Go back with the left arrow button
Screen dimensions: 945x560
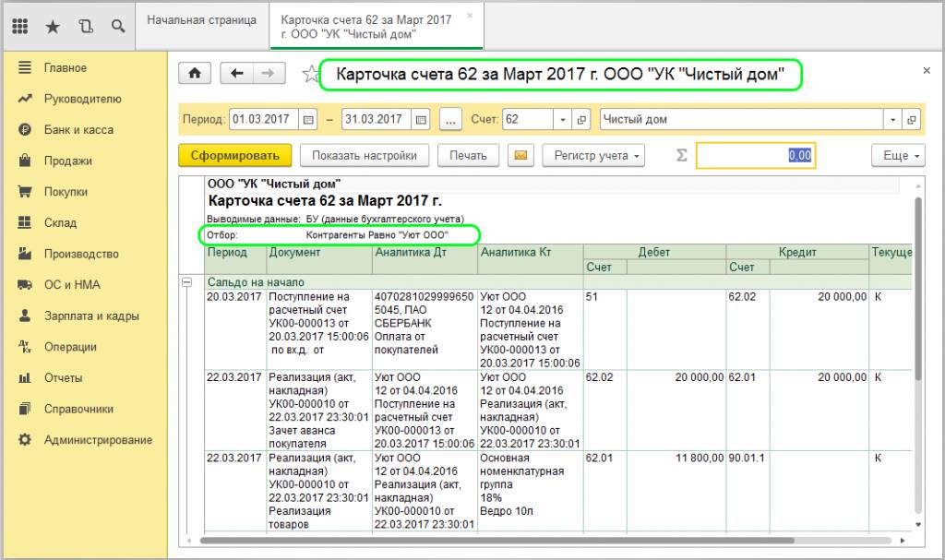(237, 74)
